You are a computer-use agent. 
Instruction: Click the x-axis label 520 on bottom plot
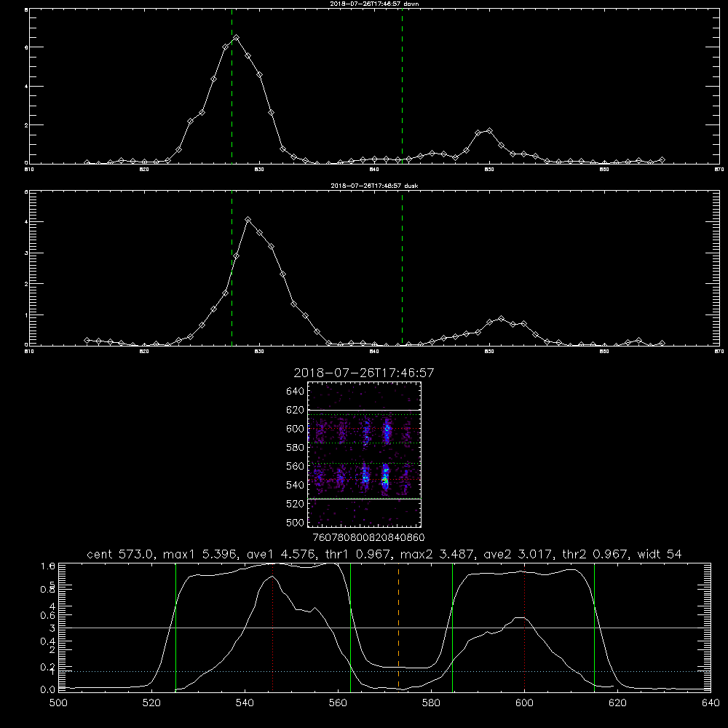151,703
